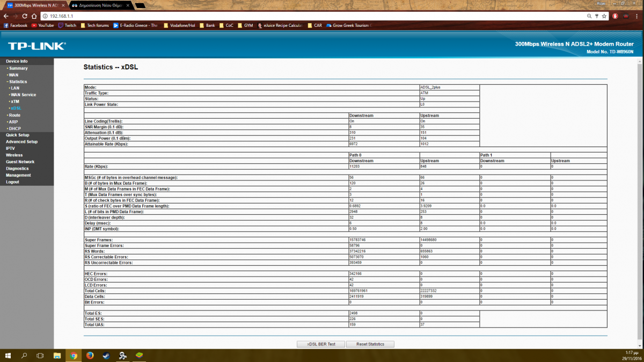
Task: Reload the router page
Action: click(x=24, y=16)
